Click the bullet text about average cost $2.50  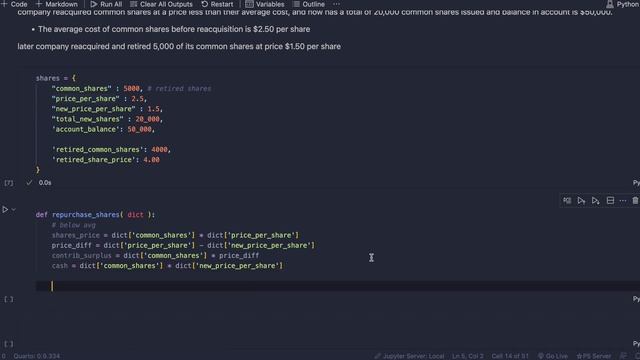click(x=174, y=29)
